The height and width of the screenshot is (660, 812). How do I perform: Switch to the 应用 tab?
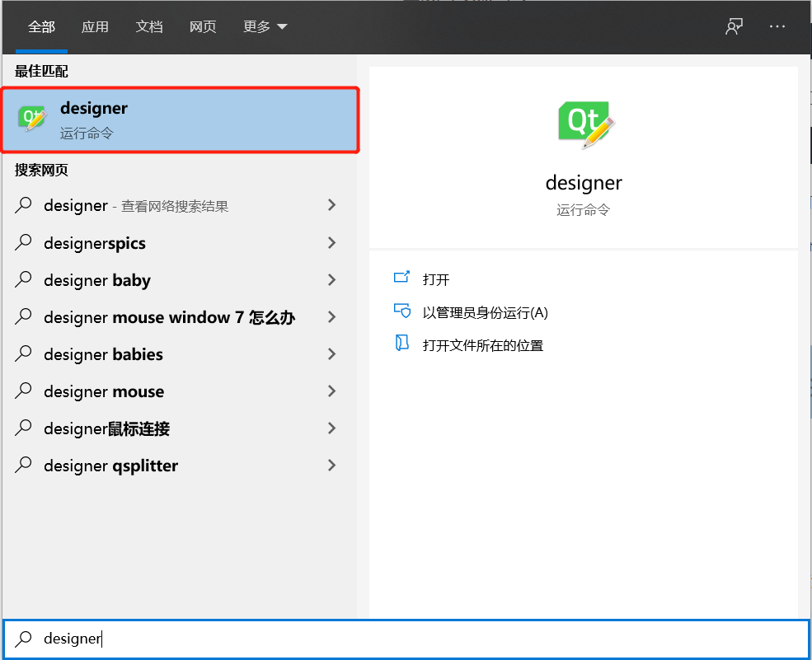pyautogui.click(x=95, y=26)
